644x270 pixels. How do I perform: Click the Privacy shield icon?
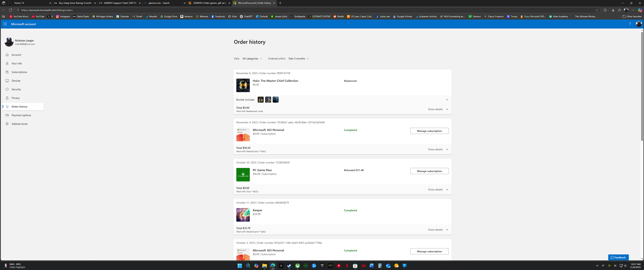(x=7, y=98)
